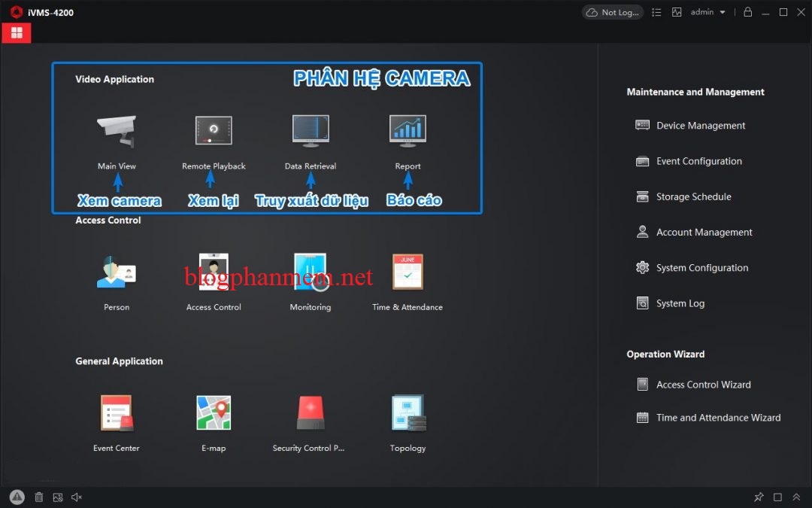The image size is (812, 508).
Task: Open the Report chart icon
Action: tap(408, 131)
